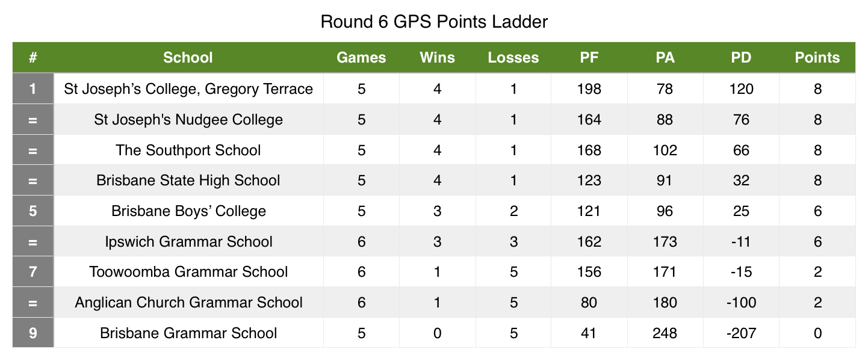Select the PA column header

665,58
